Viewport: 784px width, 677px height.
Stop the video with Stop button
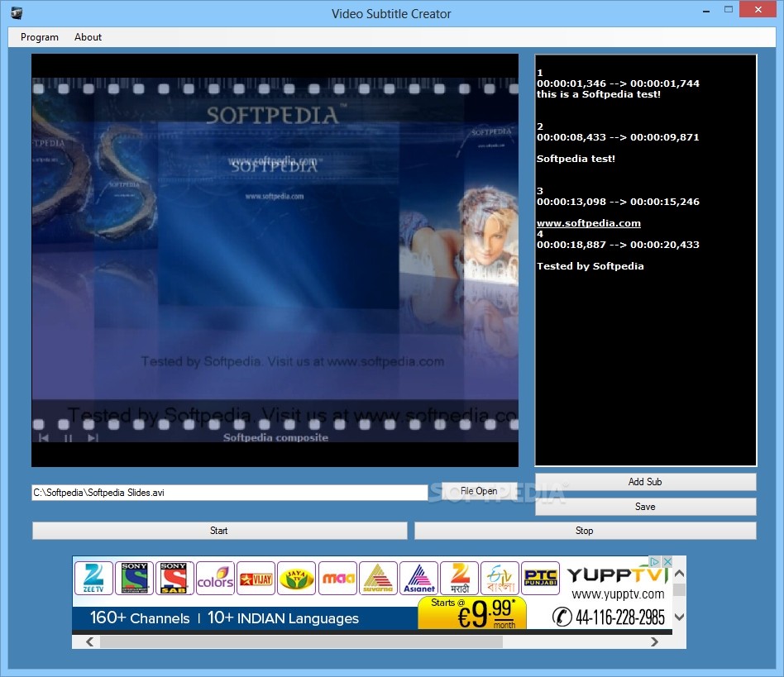tap(585, 531)
